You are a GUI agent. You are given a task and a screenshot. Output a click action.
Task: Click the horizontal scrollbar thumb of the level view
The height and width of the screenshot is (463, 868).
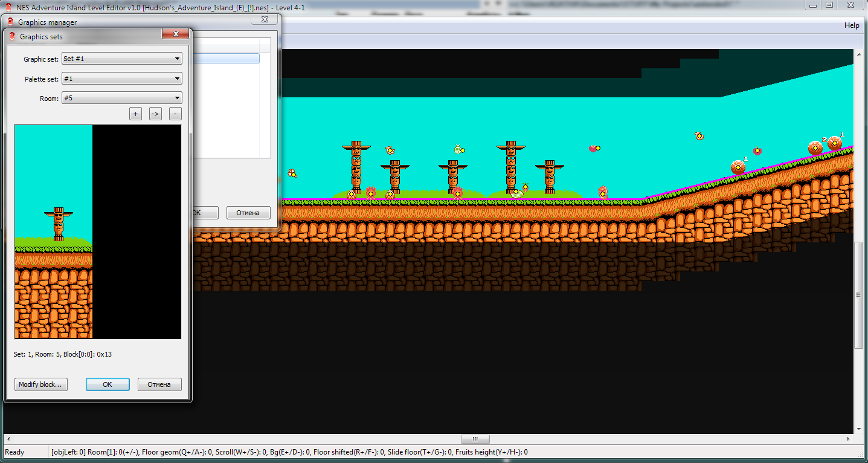tap(475, 439)
